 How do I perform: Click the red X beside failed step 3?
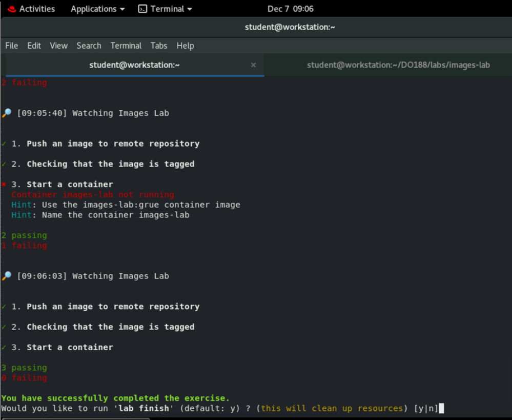point(4,184)
